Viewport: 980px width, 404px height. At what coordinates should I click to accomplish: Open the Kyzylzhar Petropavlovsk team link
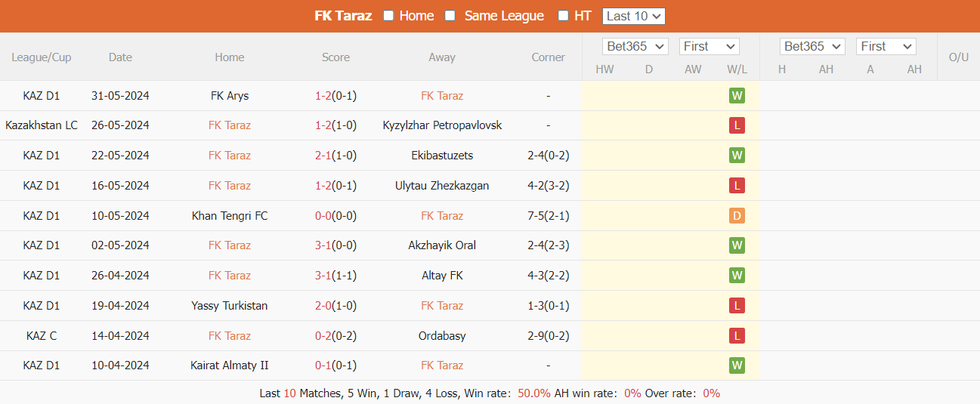tap(442, 125)
